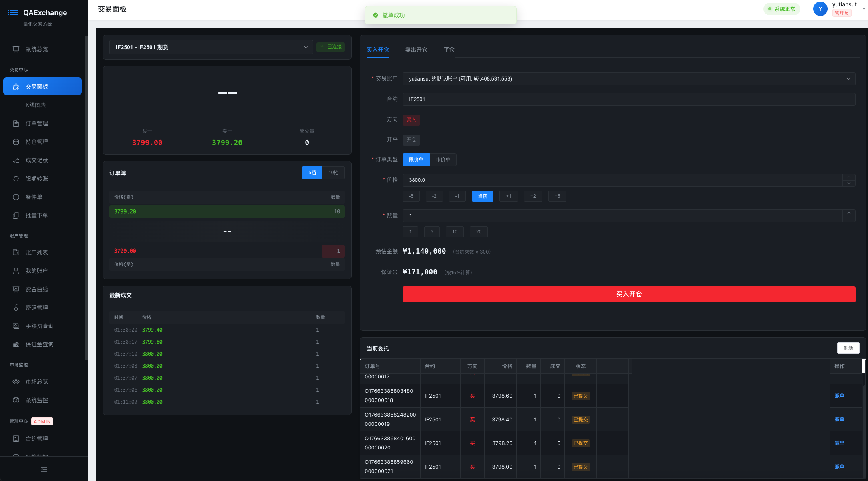Open the IF2501 contract selector dropdown
This screenshot has width=868, height=481.
click(x=211, y=47)
